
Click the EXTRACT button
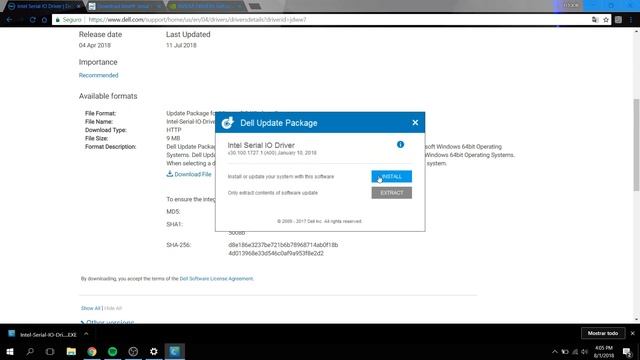coord(391,193)
